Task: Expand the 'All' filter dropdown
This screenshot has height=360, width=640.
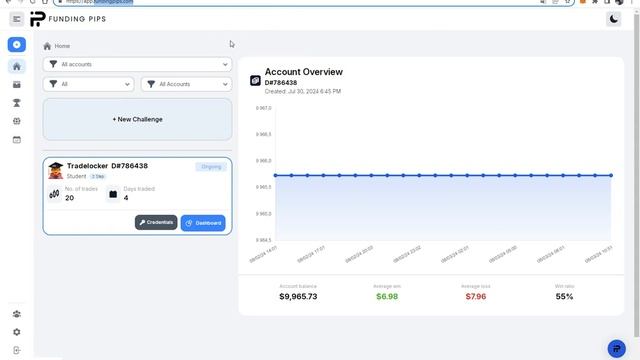Action: click(89, 84)
